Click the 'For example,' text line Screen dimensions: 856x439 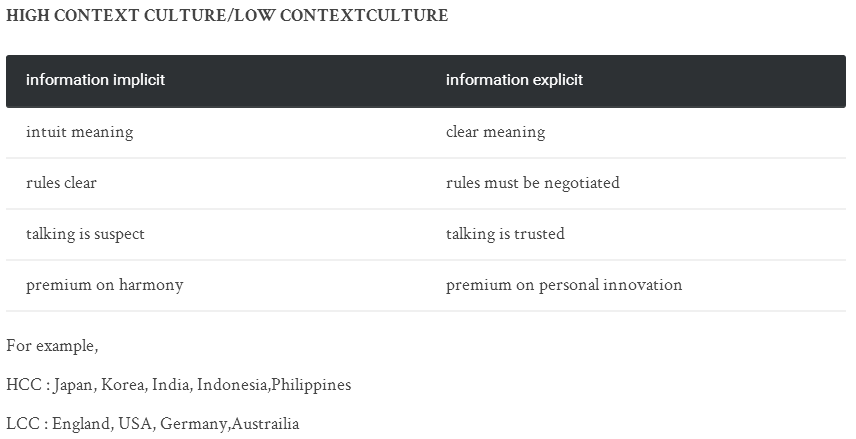52,346
